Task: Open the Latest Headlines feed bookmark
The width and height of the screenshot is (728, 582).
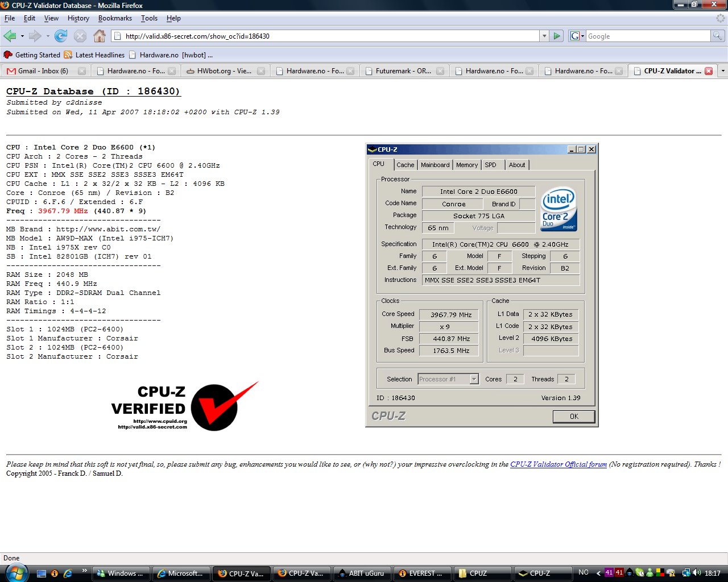Action: click(x=94, y=55)
